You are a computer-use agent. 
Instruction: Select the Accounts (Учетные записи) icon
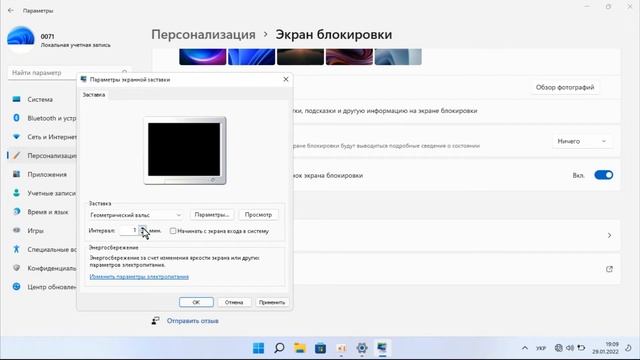[x=16, y=193]
